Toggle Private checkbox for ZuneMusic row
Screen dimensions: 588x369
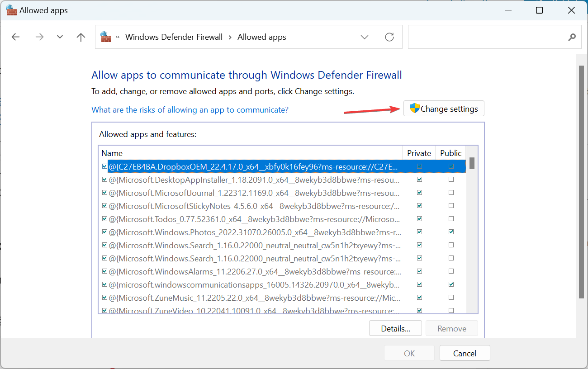[419, 298]
